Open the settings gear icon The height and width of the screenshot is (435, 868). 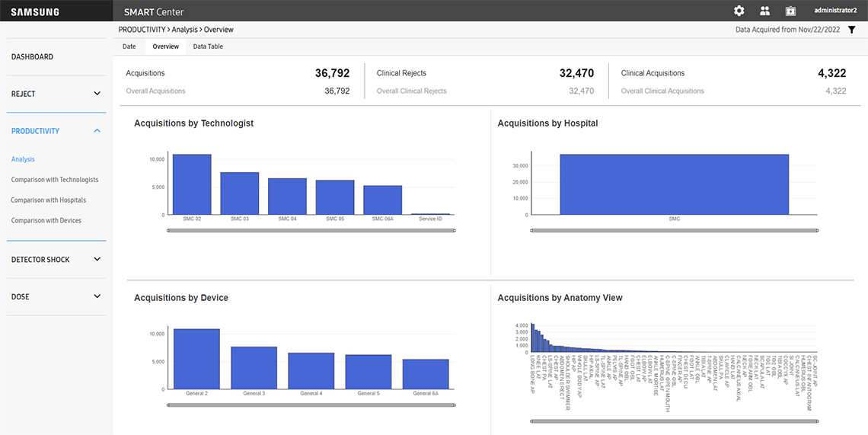pyautogui.click(x=739, y=11)
